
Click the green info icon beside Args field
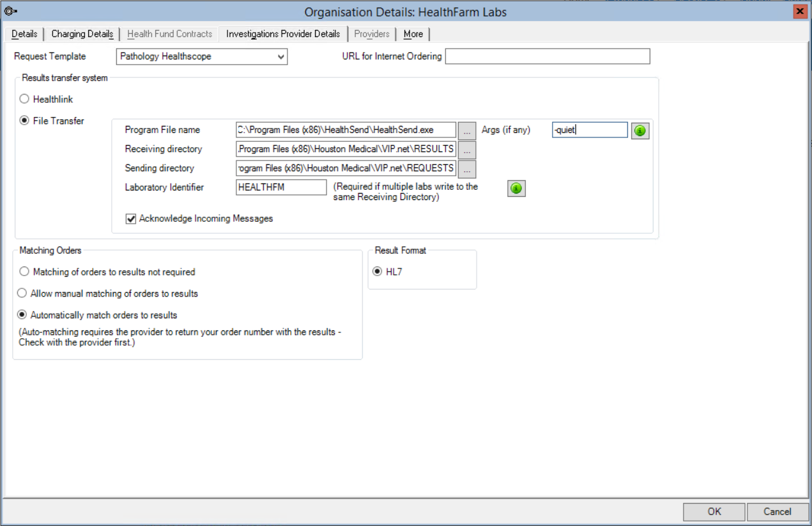[640, 130]
